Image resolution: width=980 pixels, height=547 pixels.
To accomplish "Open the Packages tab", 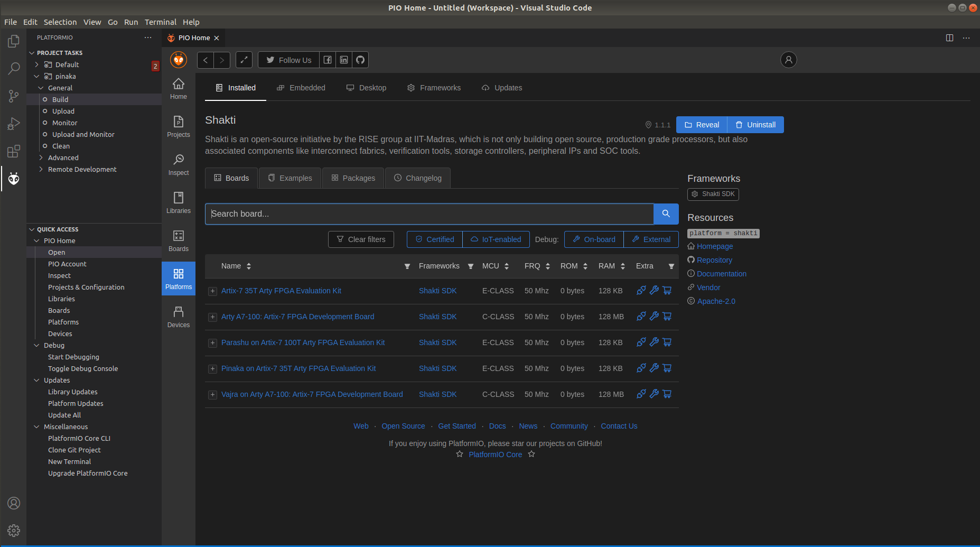I will [x=353, y=178].
